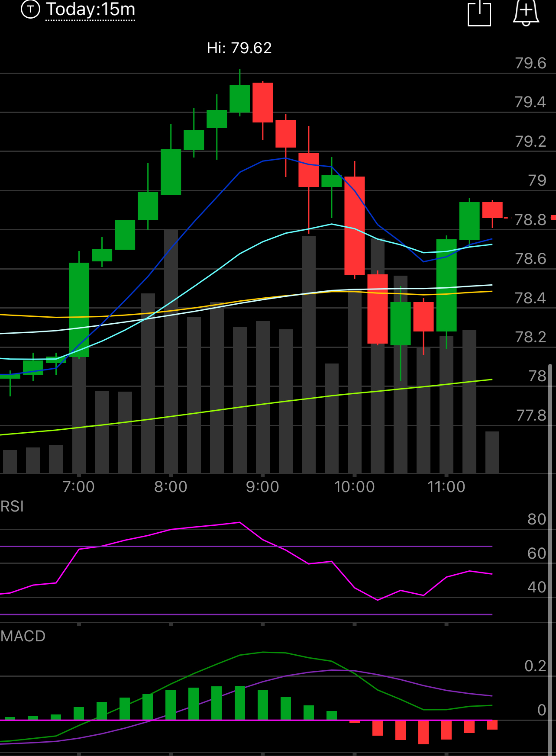Tap the MACD 0.2 level label

(x=535, y=666)
